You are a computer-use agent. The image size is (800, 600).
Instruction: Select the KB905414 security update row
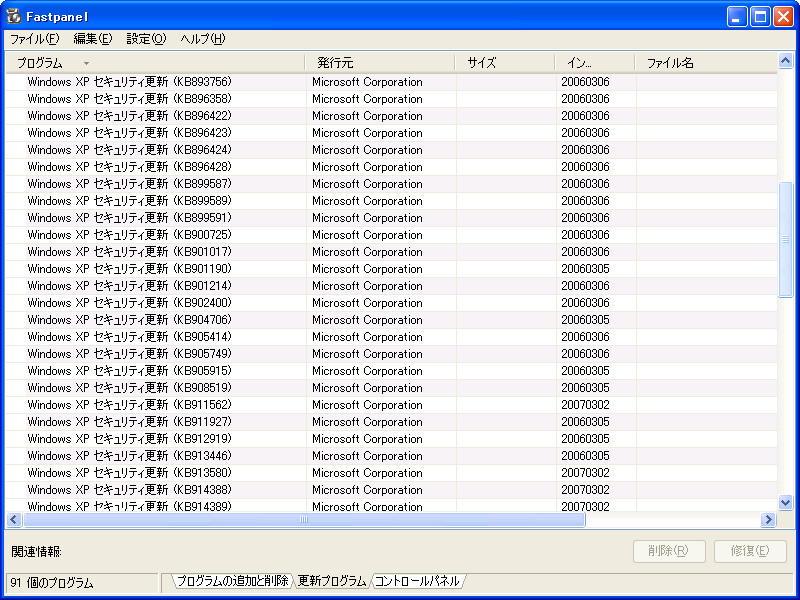click(x=391, y=337)
